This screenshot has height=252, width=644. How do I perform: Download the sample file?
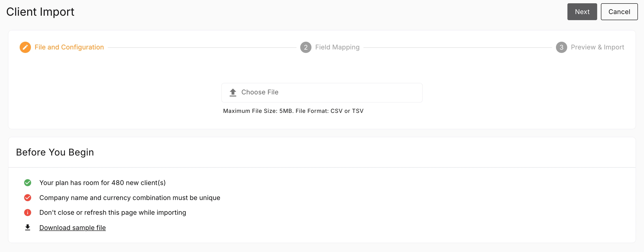point(73,227)
